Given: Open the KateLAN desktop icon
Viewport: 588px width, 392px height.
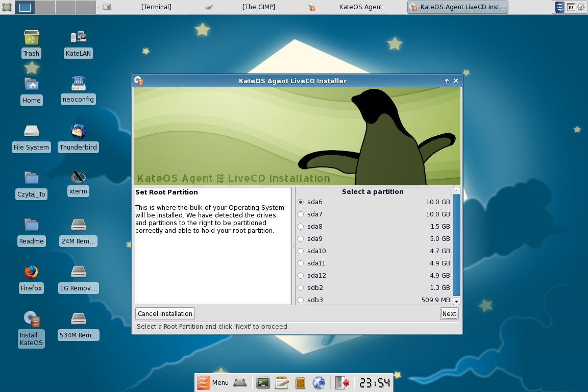Looking at the screenshot, I should pyautogui.click(x=79, y=37).
